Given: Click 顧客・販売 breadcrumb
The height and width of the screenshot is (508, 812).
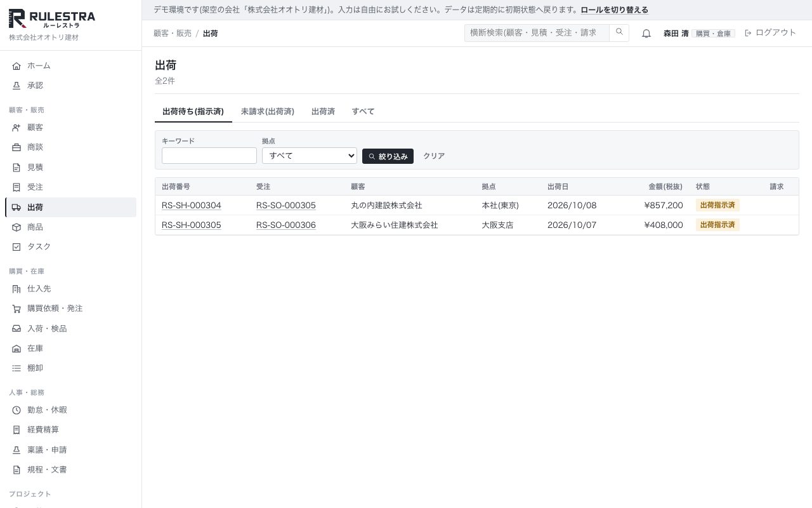Looking at the screenshot, I should 173,33.
